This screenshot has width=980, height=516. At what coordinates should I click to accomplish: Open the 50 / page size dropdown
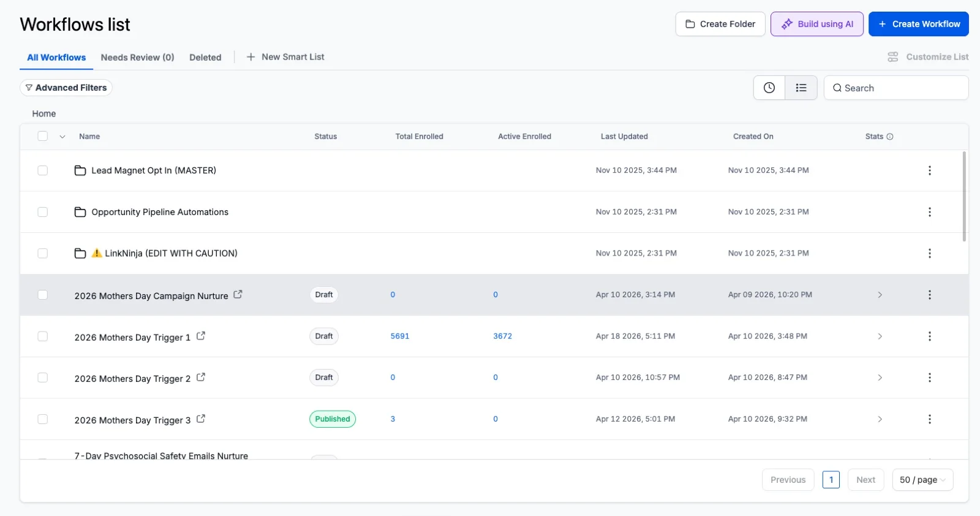click(922, 480)
